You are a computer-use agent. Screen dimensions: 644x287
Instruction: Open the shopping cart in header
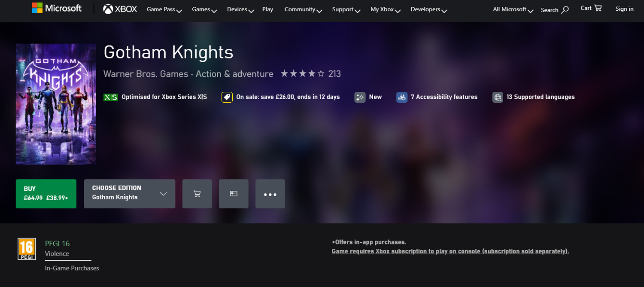click(x=591, y=8)
